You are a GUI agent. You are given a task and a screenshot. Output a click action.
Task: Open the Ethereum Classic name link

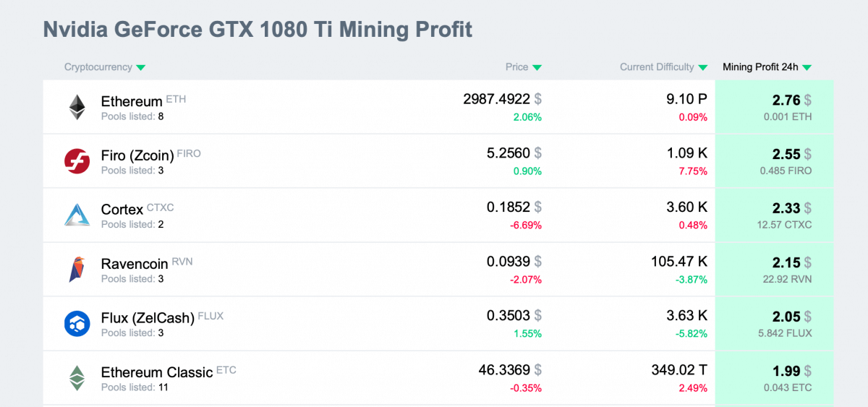coord(157,372)
